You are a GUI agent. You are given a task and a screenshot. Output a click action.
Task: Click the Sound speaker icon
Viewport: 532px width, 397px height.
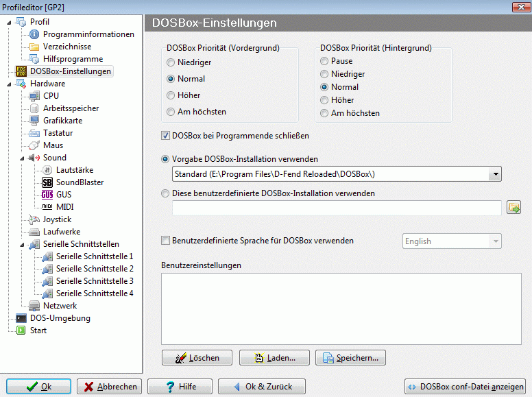(x=34, y=158)
